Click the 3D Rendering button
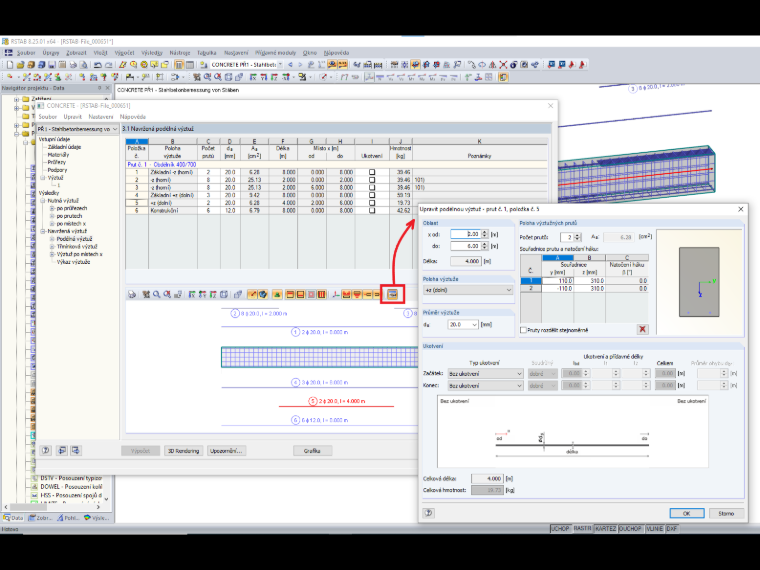This screenshot has height=570, width=760. click(x=183, y=451)
